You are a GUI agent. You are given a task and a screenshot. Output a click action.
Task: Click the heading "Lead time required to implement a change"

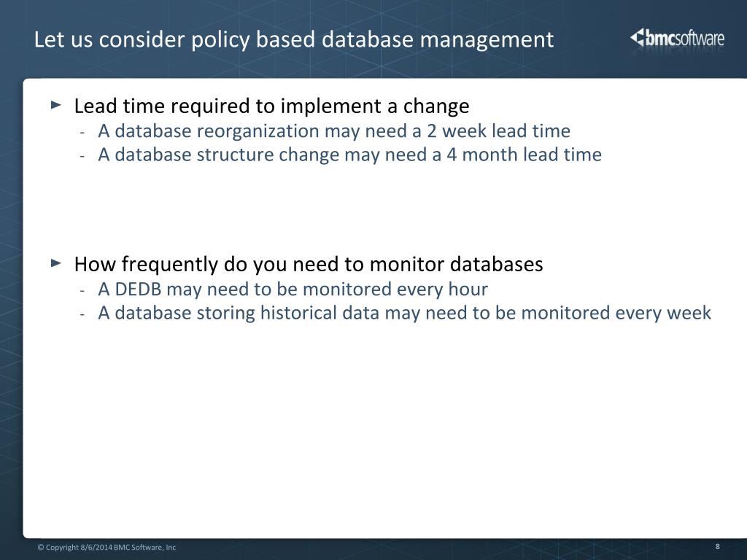271,106
